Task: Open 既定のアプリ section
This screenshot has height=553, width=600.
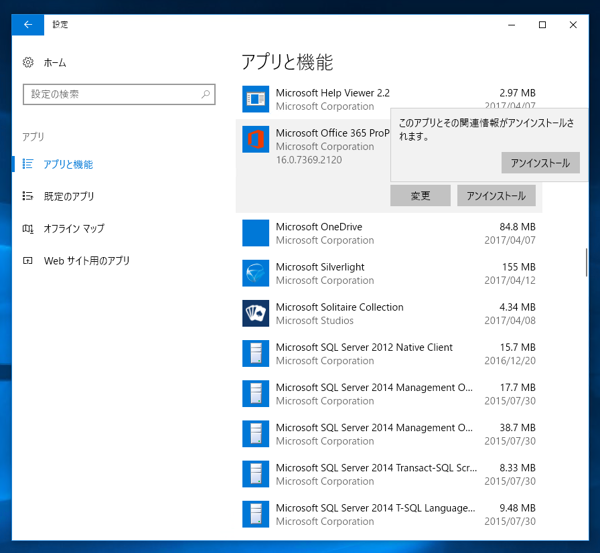Action: [69, 196]
